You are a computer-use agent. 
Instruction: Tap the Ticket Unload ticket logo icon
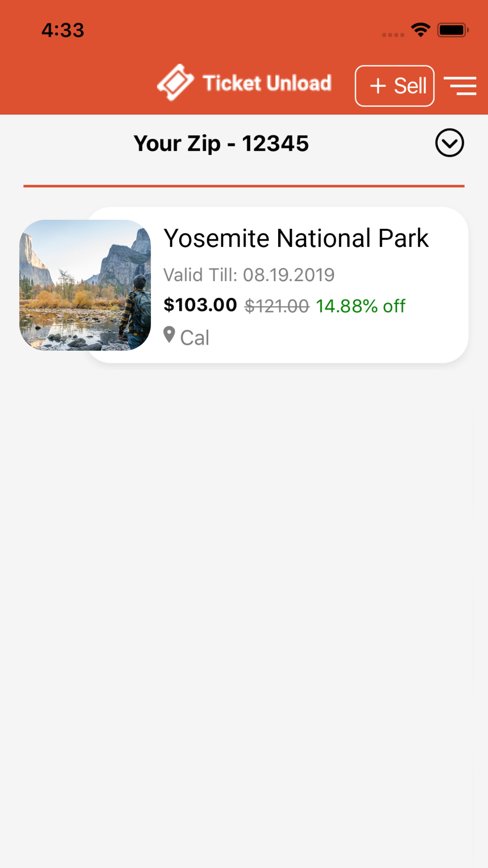click(175, 83)
